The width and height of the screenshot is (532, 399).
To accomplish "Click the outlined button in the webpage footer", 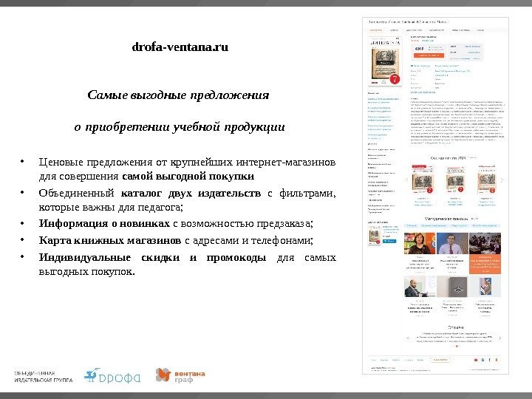I will pyautogui.click(x=440, y=360).
